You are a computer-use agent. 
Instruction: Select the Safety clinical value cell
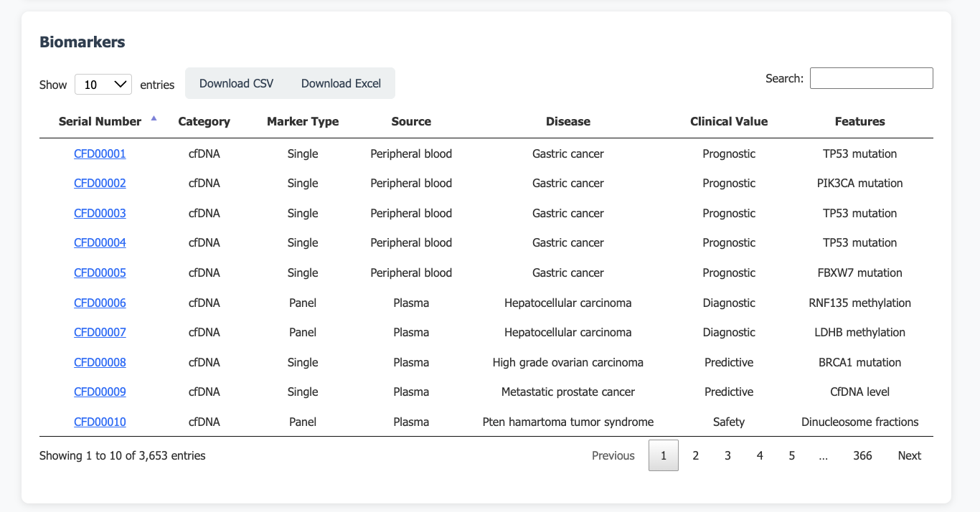pyautogui.click(x=729, y=422)
